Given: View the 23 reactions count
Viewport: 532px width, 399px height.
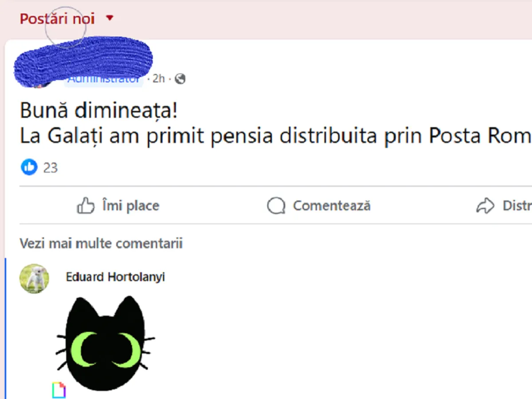Looking at the screenshot, I should pos(51,168).
